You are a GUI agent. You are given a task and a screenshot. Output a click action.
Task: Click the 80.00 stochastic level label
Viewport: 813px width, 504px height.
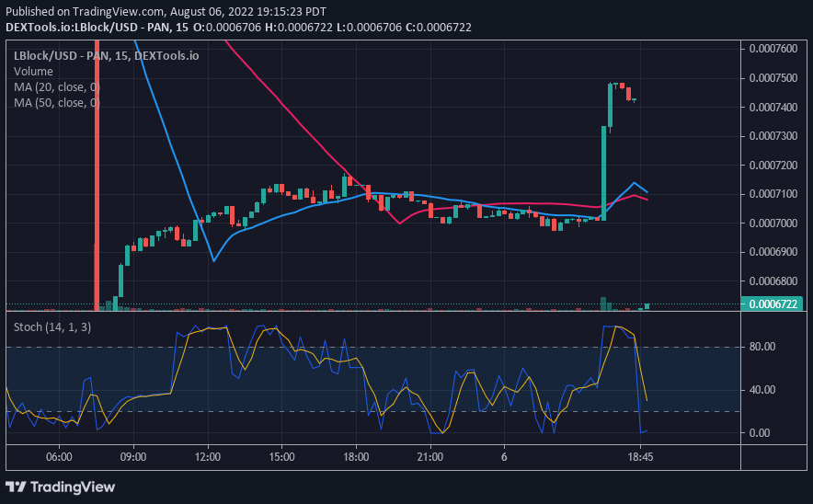763,347
